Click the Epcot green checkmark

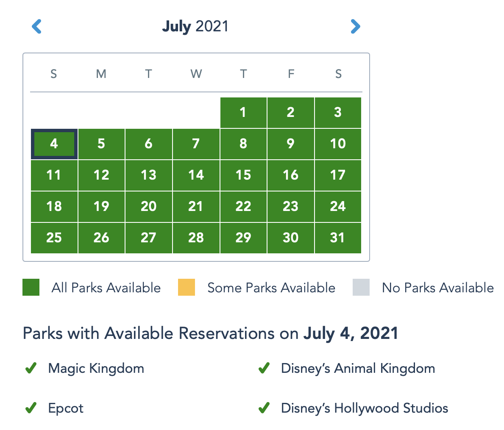(31, 408)
